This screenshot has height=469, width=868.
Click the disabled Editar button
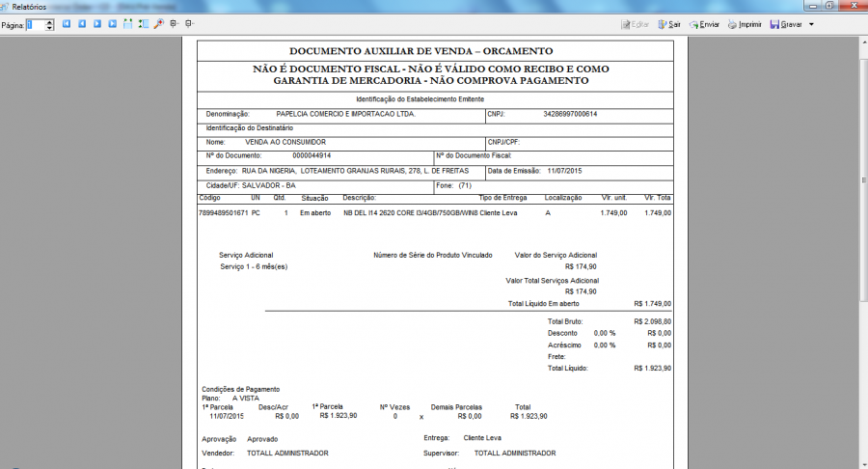tap(634, 24)
